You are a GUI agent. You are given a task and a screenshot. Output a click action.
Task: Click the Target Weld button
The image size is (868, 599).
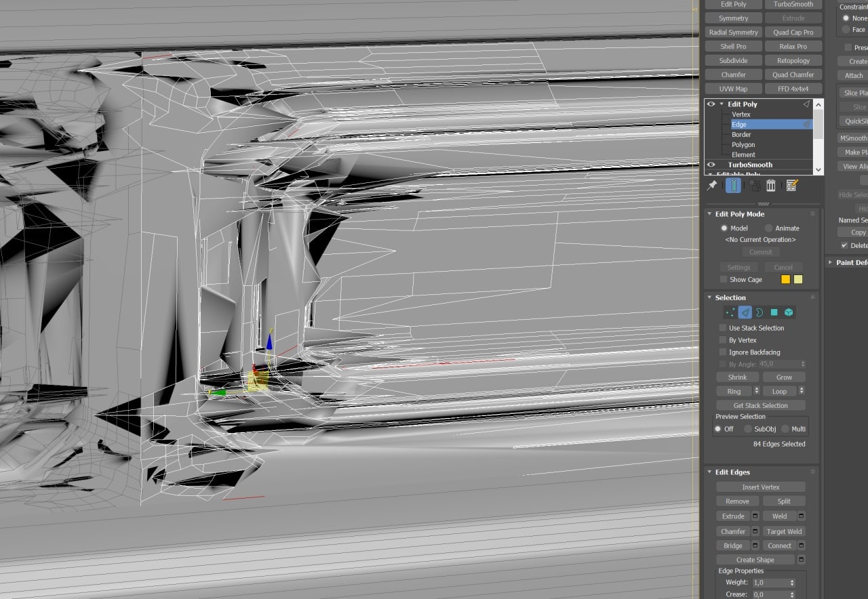coord(784,531)
